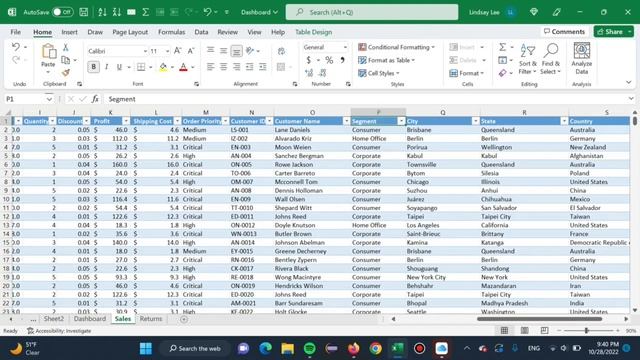The width and height of the screenshot is (640, 360).
Task: Switch to the Data tab
Action: click(x=201, y=32)
